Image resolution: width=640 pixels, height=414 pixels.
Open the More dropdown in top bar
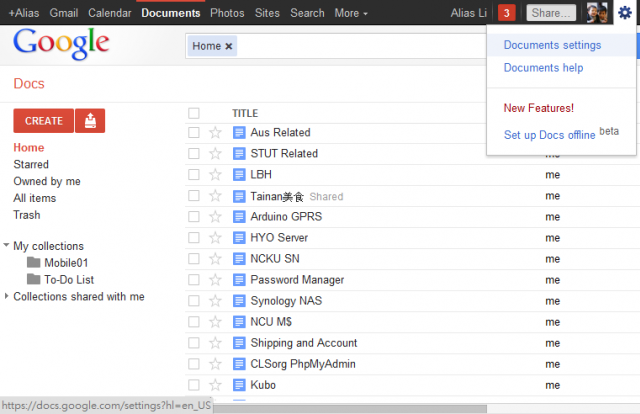pos(351,13)
